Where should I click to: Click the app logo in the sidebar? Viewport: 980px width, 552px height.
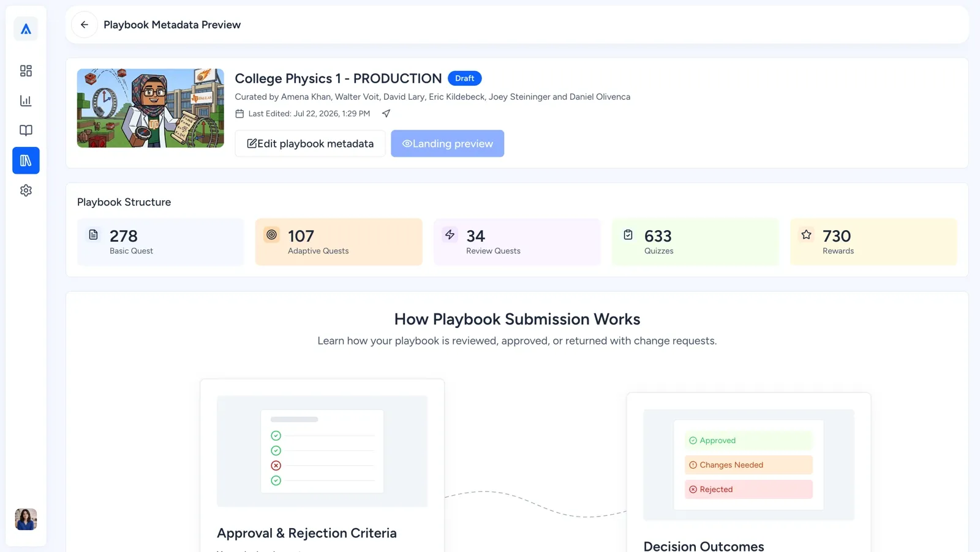point(26,29)
